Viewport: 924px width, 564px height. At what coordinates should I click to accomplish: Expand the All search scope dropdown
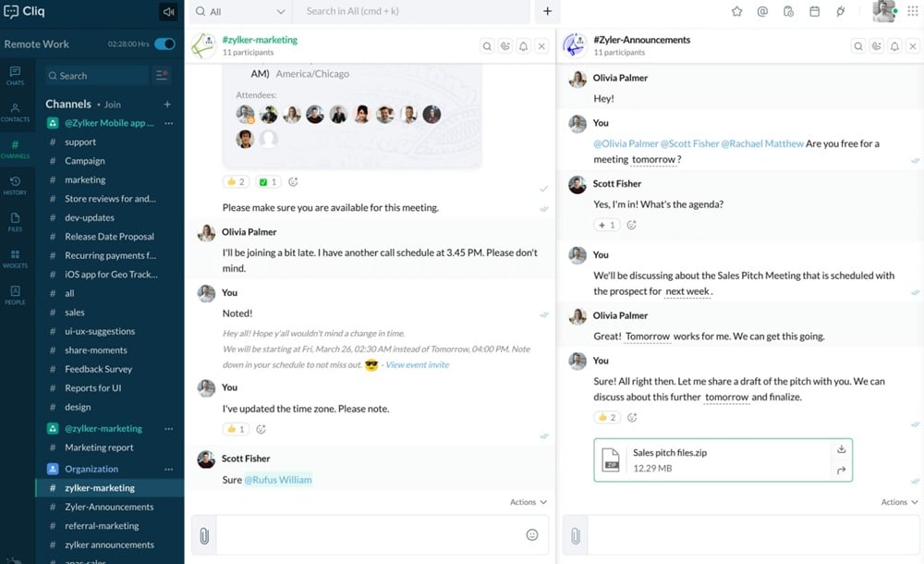[240, 12]
